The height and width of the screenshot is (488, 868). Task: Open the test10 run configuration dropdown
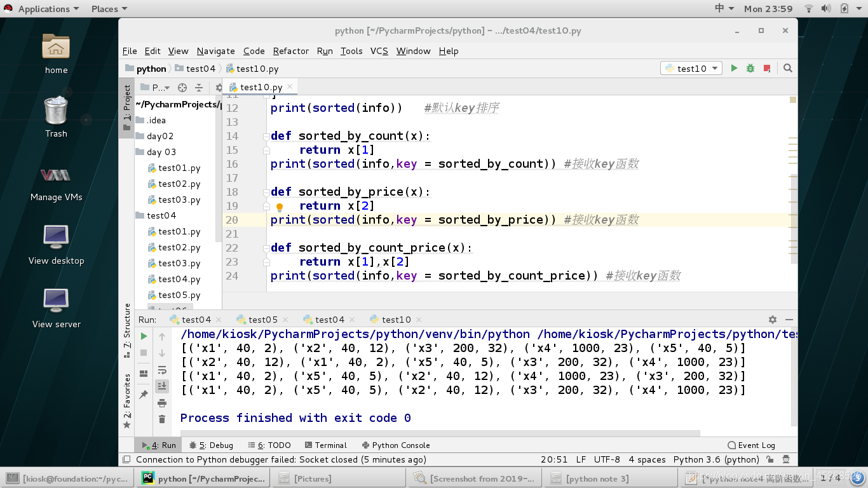691,68
